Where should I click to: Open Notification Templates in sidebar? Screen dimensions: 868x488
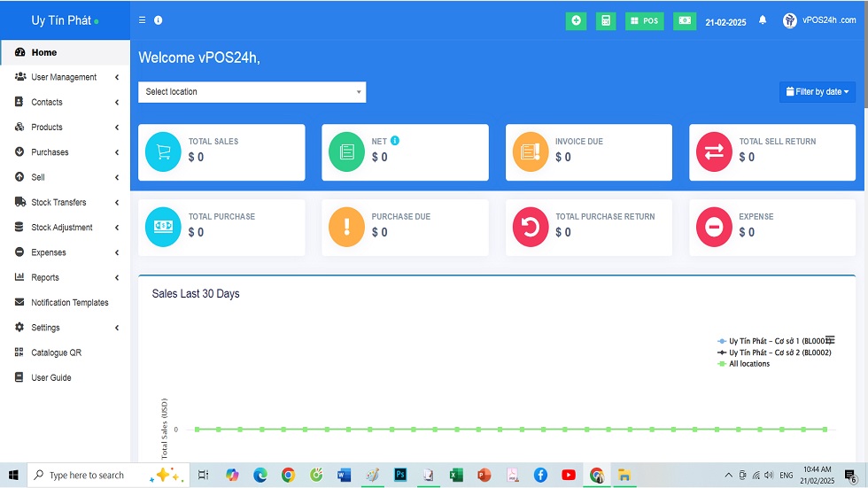point(69,303)
